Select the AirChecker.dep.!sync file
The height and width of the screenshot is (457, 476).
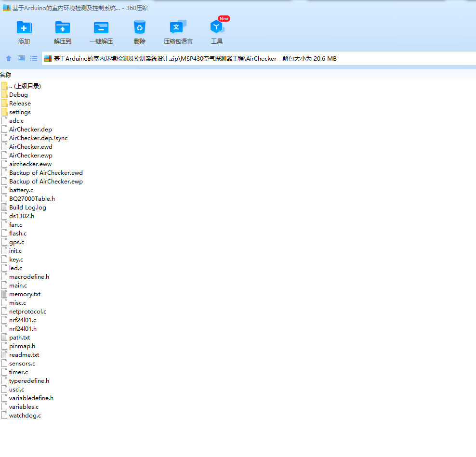click(x=35, y=138)
